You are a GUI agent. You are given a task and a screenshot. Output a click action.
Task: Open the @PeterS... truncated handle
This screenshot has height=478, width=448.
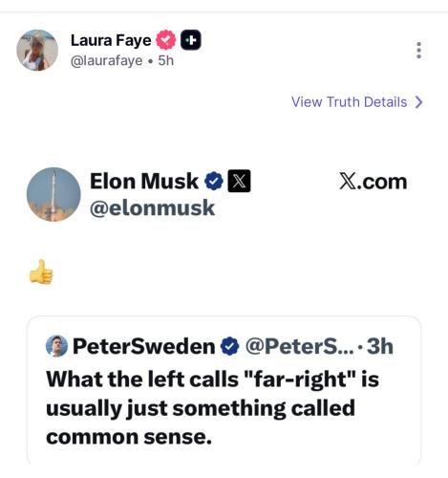tap(299, 346)
